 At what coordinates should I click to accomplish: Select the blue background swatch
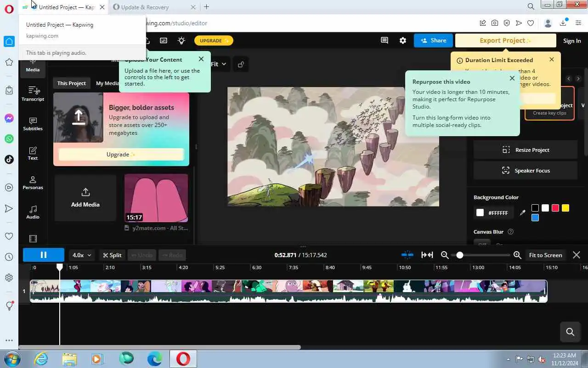coord(535,218)
